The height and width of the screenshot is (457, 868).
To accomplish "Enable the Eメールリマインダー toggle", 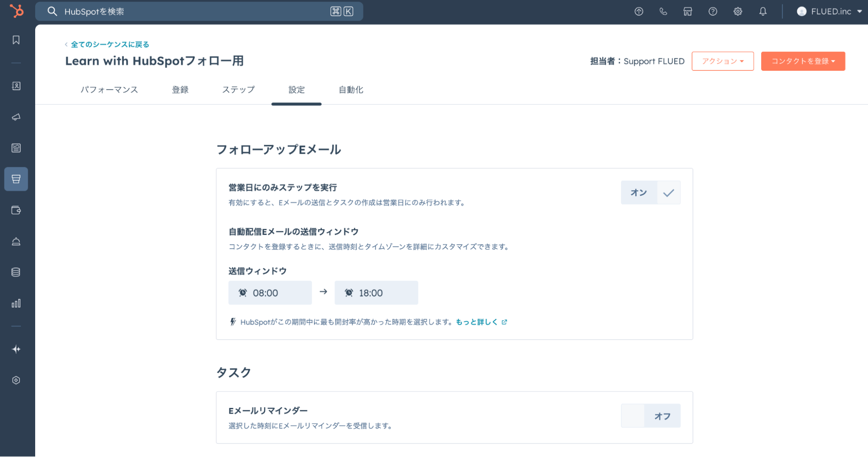I will coord(650,416).
